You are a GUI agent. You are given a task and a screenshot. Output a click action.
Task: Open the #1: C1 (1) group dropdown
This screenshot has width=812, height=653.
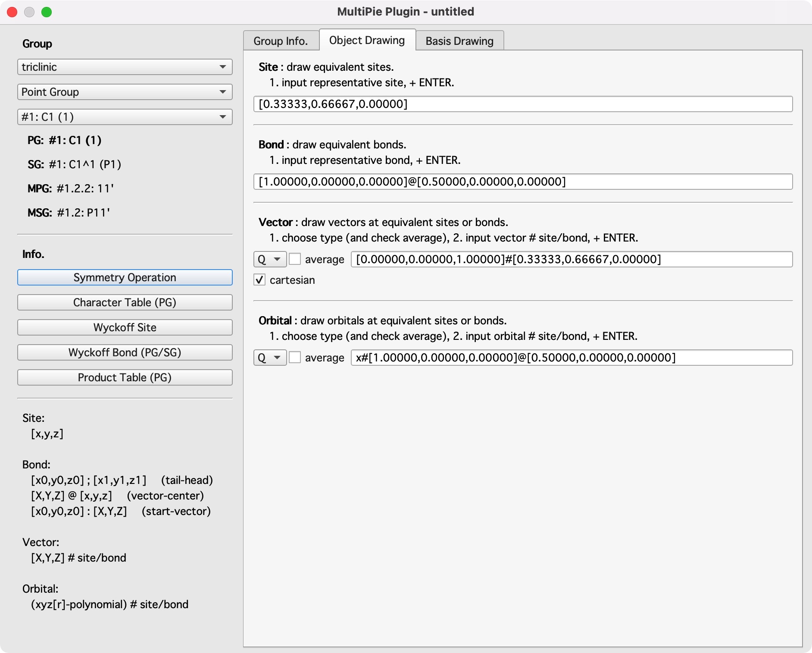125,117
